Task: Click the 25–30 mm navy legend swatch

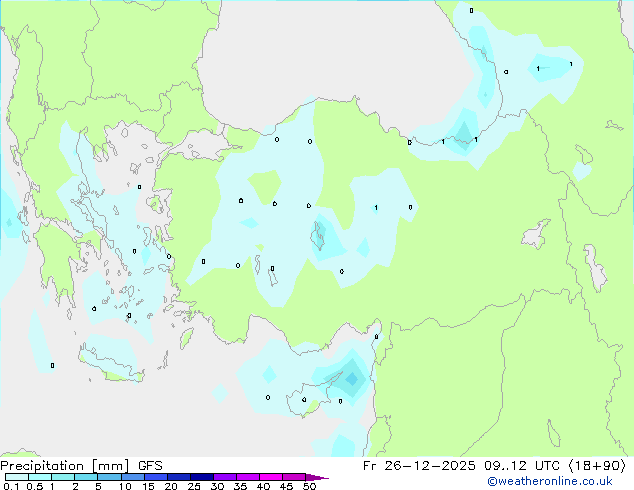Action: (202, 477)
